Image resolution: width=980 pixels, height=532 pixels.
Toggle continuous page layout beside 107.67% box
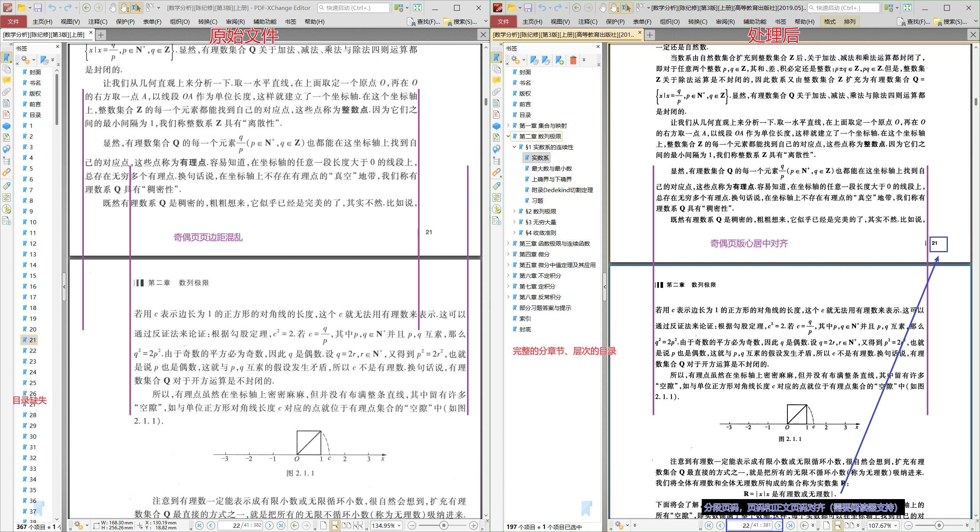coord(838,525)
